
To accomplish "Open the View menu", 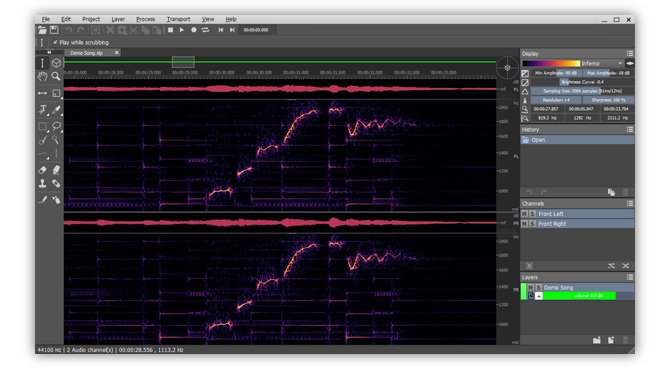I will tap(208, 19).
